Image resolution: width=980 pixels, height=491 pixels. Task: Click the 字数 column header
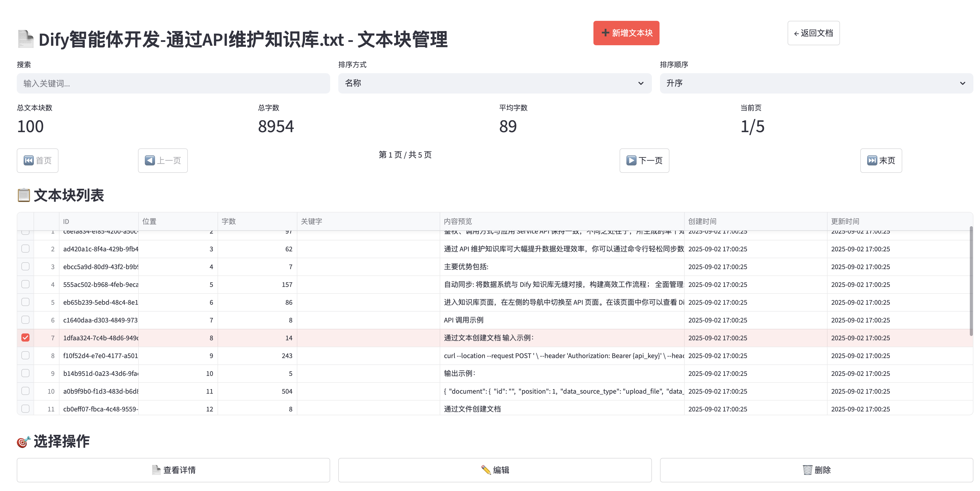[257, 221]
